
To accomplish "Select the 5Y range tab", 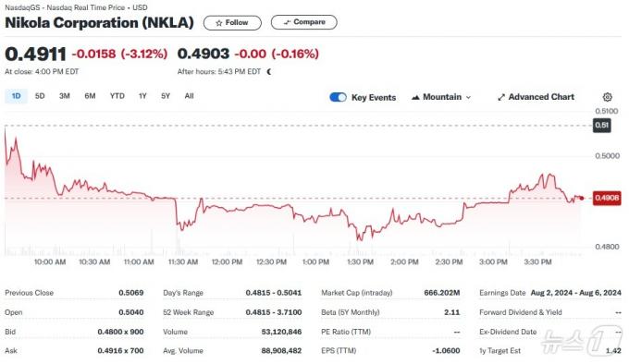I will pos(166,96).
